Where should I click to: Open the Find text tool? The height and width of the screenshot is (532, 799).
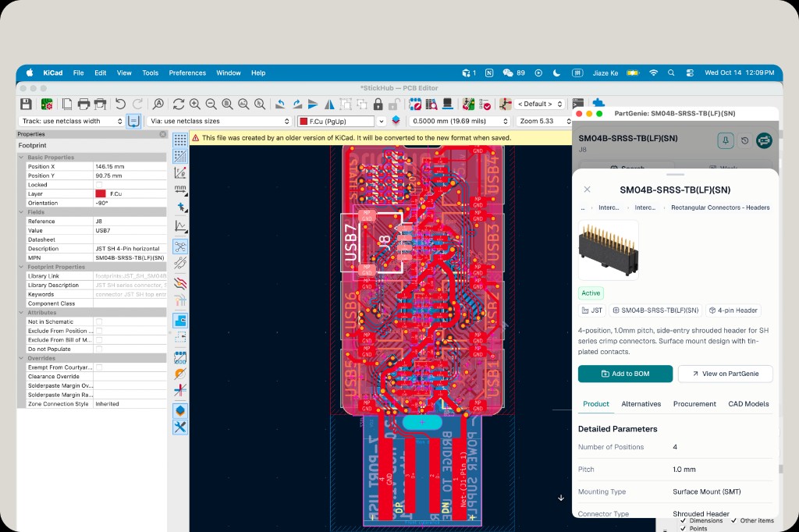(158, 104)
